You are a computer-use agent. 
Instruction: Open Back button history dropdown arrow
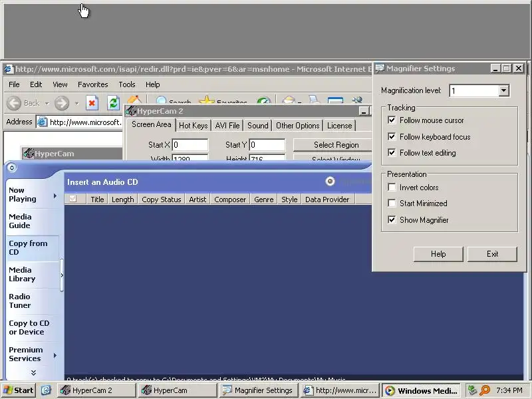click(x=47, y=103)
